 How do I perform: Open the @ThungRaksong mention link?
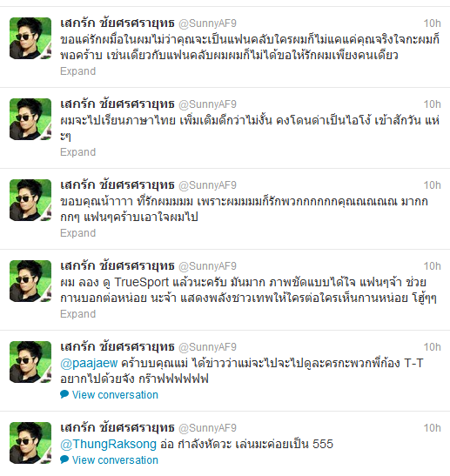109,444
